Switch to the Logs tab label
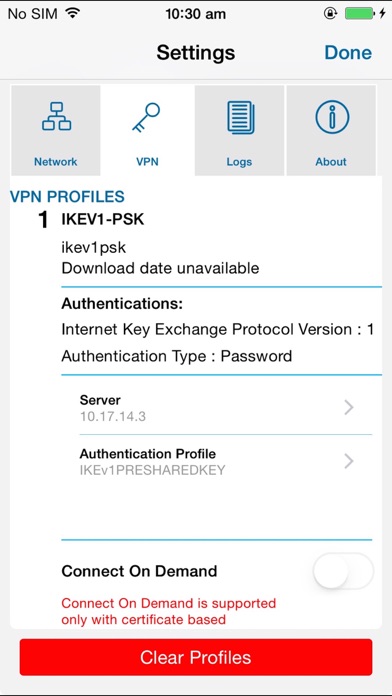 pos(239,162)
